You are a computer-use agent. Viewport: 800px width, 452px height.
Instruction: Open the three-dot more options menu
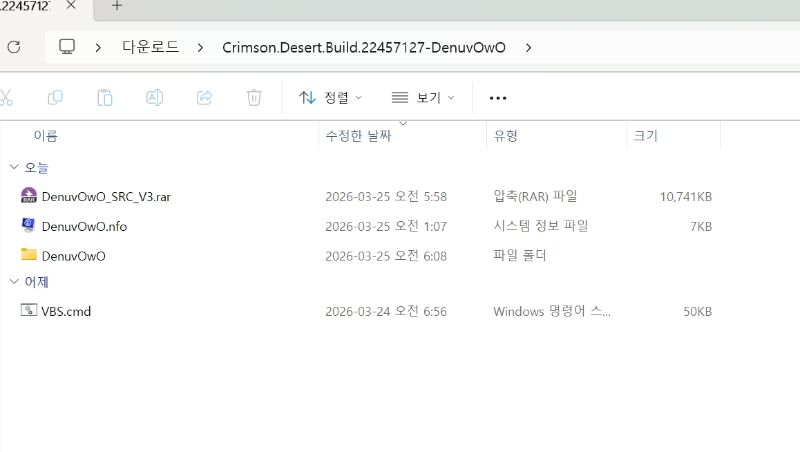click(x=498, y=97)
